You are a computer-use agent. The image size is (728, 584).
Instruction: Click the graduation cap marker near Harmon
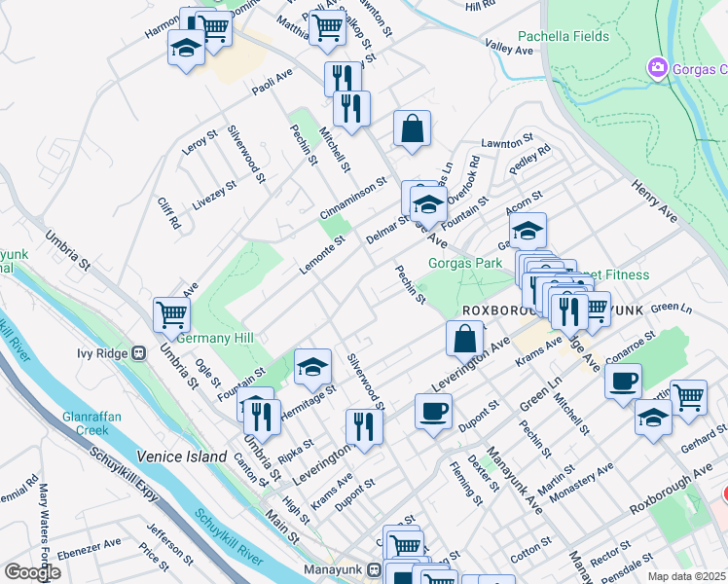[186, 49]
